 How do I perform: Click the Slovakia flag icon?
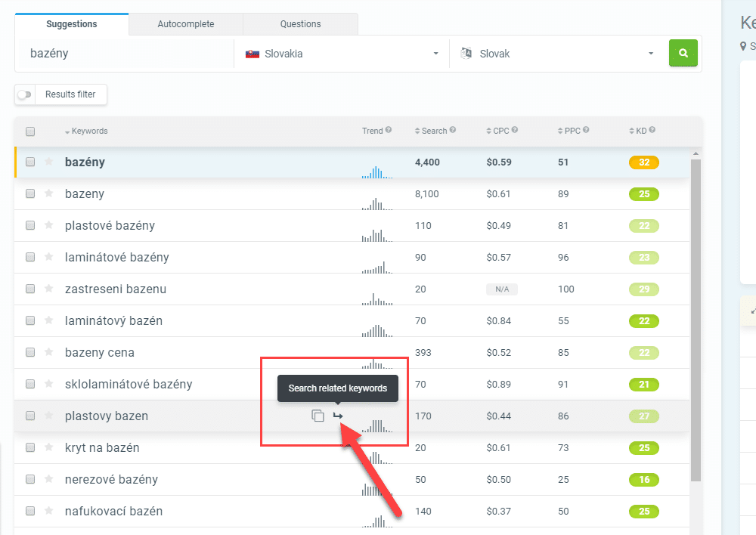253,54
